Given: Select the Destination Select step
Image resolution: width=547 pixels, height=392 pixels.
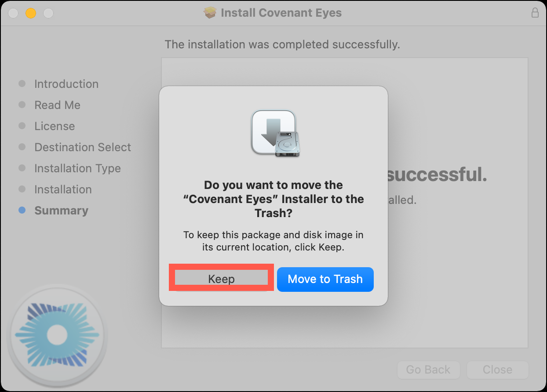Looking at the screenshot, I should tap(83, 147).
